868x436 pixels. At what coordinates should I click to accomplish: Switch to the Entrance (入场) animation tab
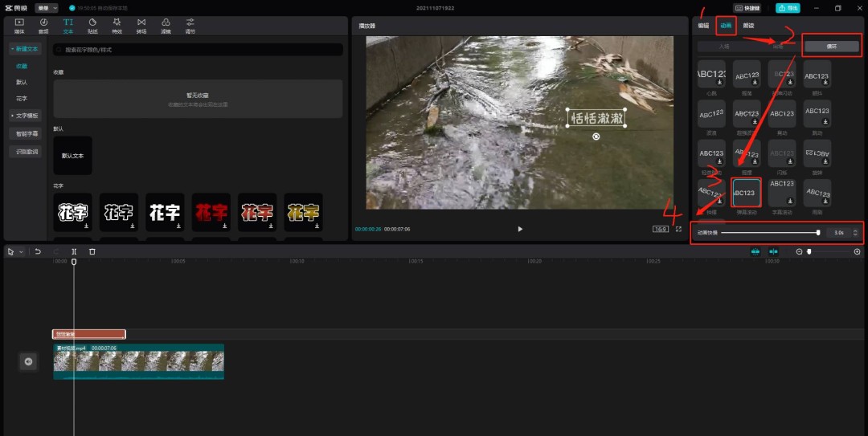pyautogui.click(x=724, y=47)
